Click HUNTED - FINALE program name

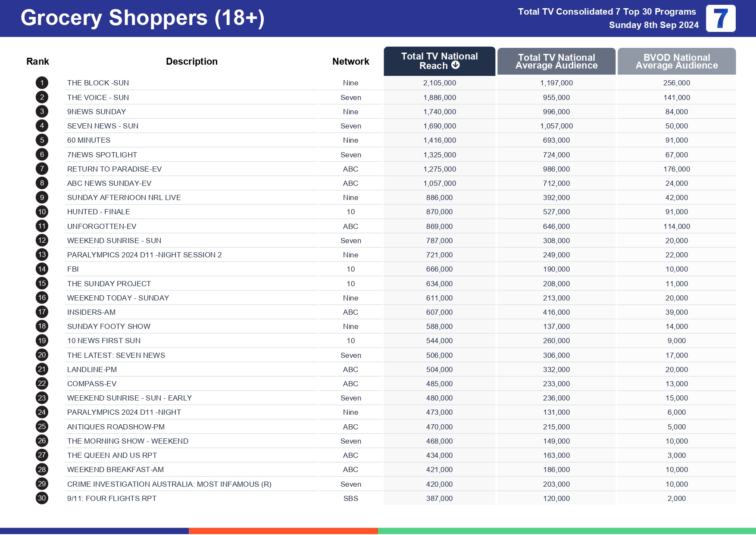point(99,212)
